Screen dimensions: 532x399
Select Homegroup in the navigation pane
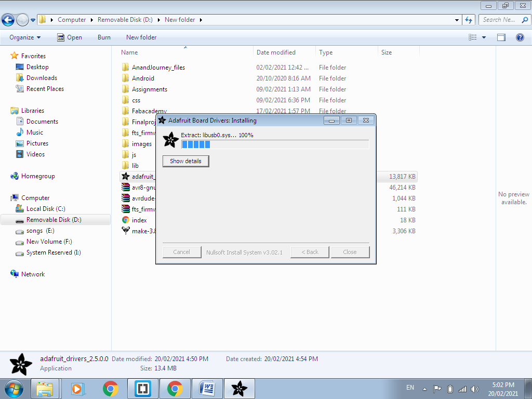tap(37, 176)
